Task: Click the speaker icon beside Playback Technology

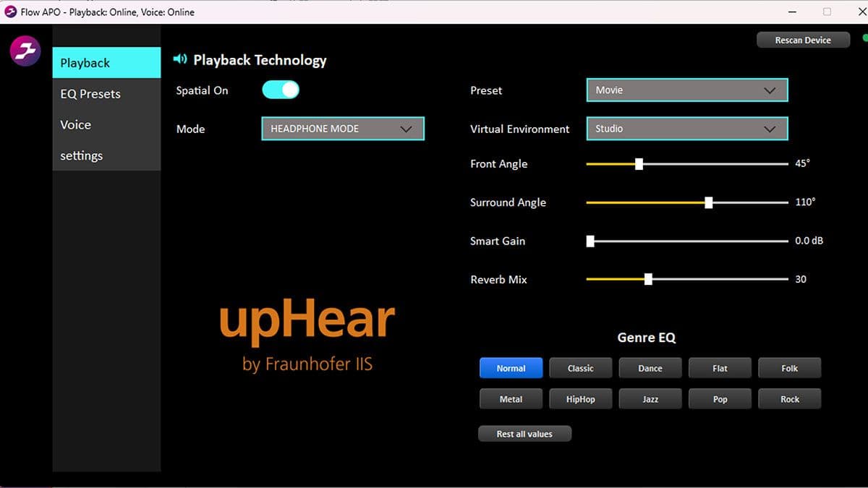Action: (179, 59)
